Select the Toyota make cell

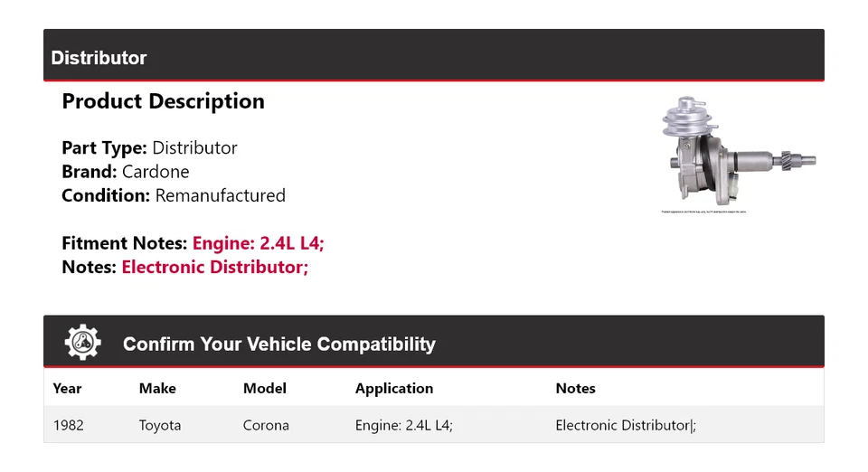[x=160, y=425]
